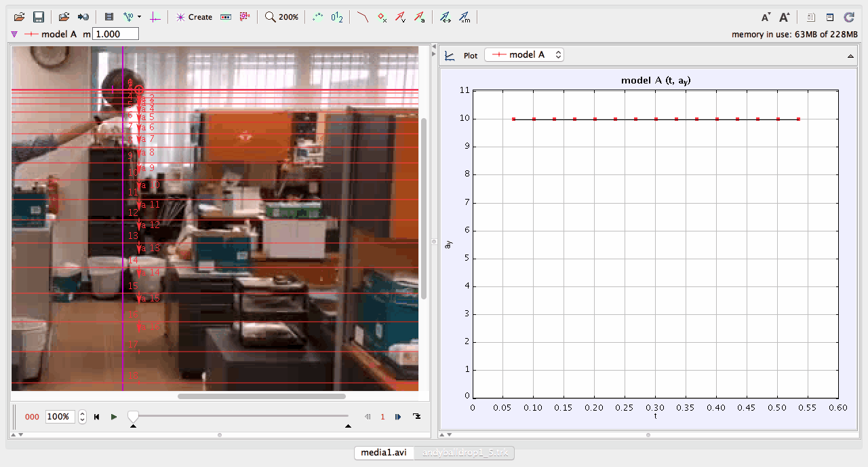Expand the model A track menu triangle
The width and height of the screenshot is (868, 467).
pos(14,34)
